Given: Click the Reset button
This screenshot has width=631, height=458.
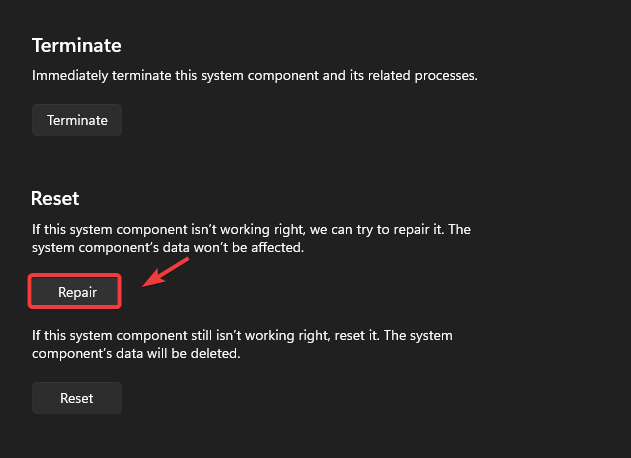Looking at the screenshot, I should click(x=77, y=398).
